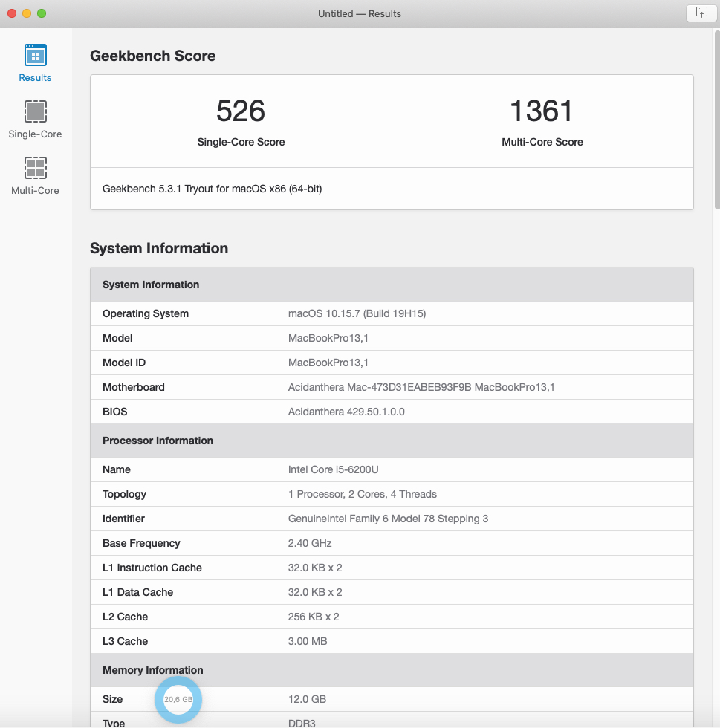720x728 pixels.
Task: Open the Results view sidebar icon
Action: click(35, 56)
